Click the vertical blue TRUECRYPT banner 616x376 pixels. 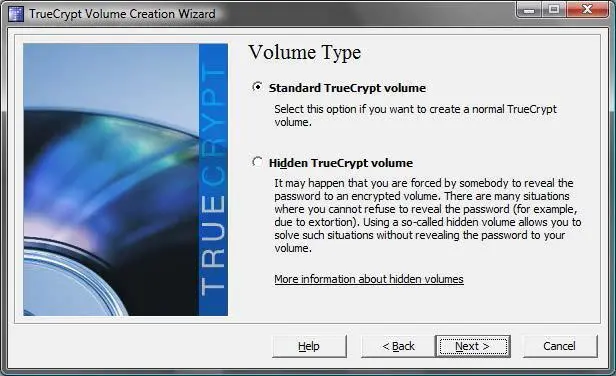point(213,180)
